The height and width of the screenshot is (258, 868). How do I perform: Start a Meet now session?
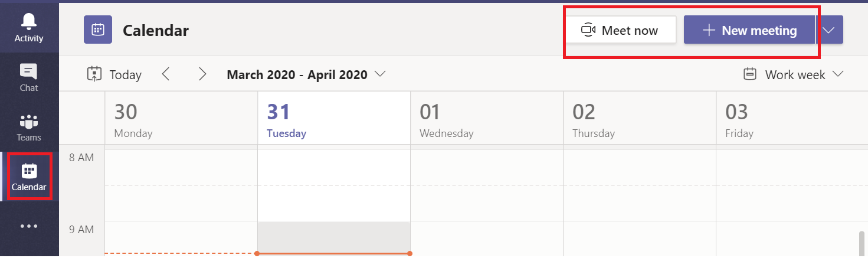pos(620,30)
